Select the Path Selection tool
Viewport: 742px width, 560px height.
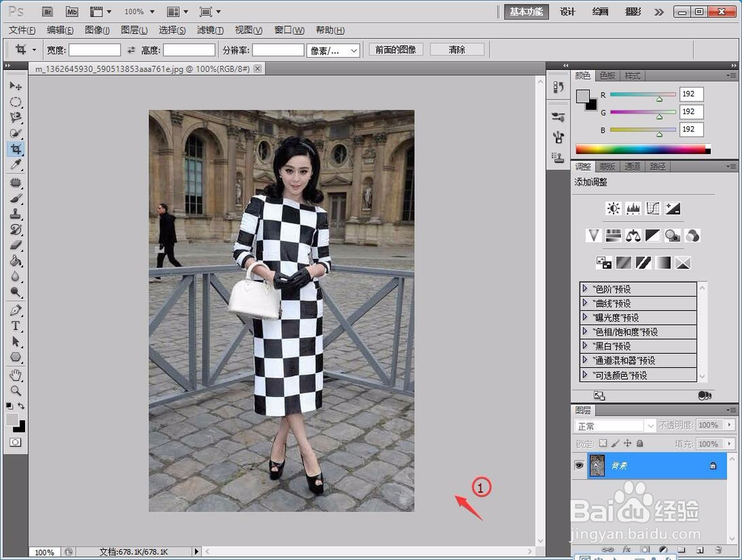tap(16, 341)
